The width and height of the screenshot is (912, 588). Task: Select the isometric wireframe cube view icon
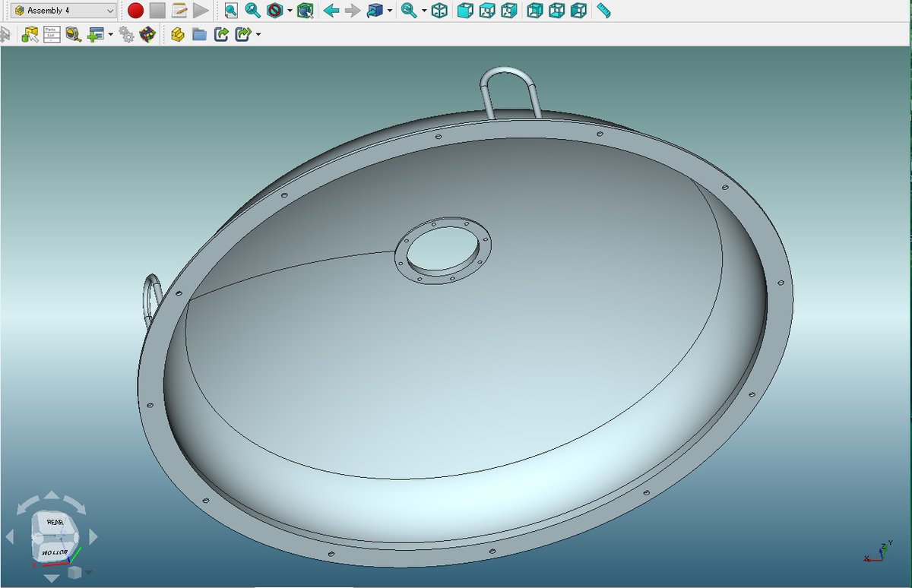(x=439, y=11)
